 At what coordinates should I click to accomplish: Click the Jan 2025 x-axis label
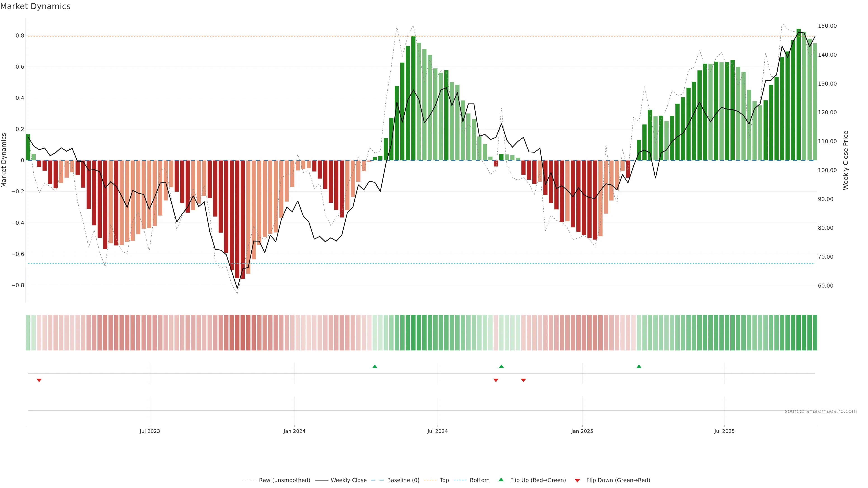pos(582,431)
